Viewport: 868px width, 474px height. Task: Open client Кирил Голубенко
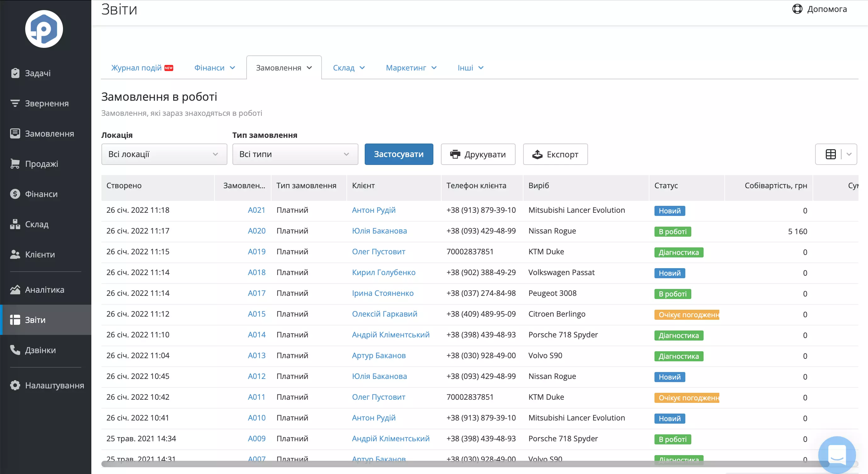tap(384, 272)
